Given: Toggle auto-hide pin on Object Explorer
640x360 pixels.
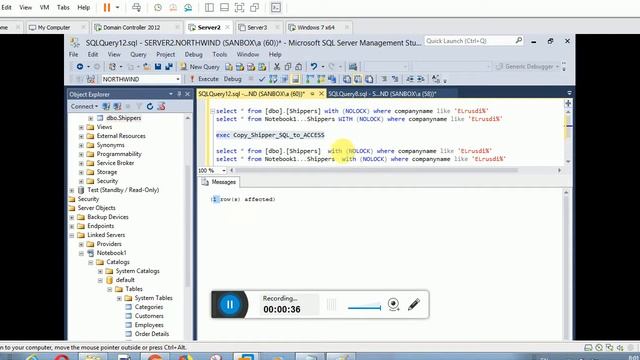Looking at the screenshot, I should (x=179, y=94).
